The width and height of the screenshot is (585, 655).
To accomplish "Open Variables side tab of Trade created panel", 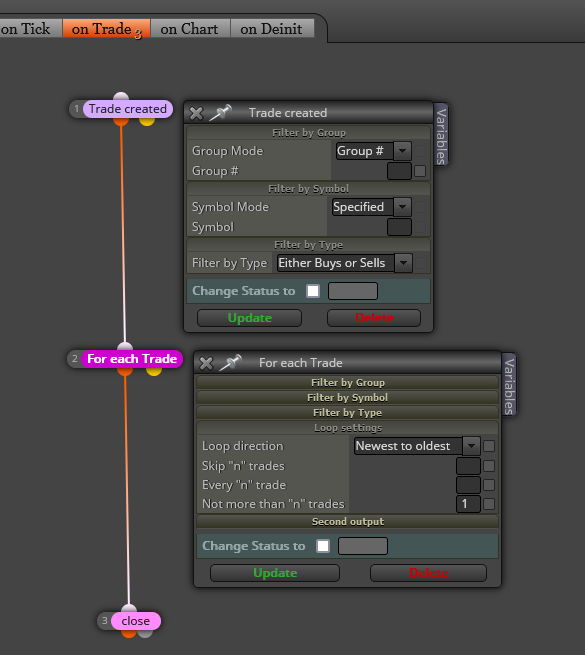I will tap(441, 135).
